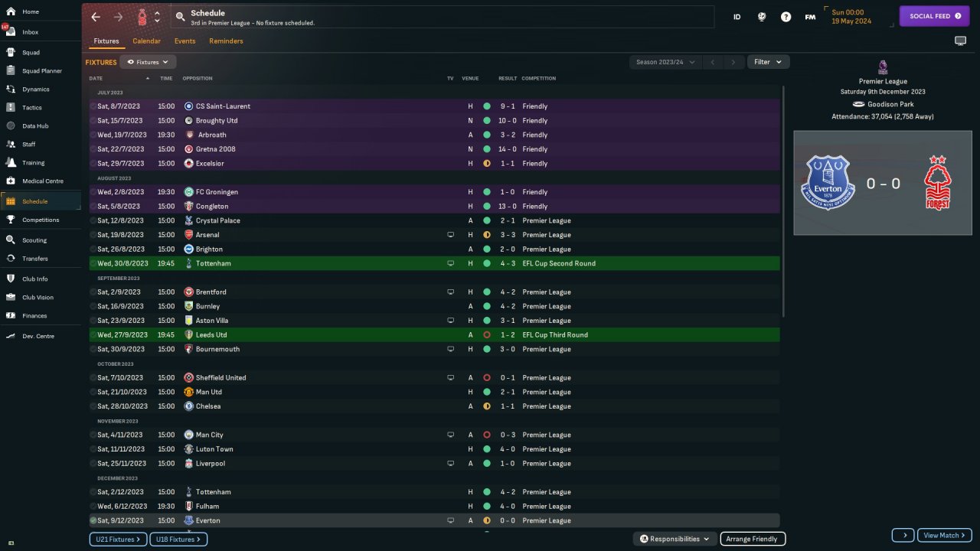Click the View Match button
The width and height of the screenshot is (980, 551).
[945, 536]
